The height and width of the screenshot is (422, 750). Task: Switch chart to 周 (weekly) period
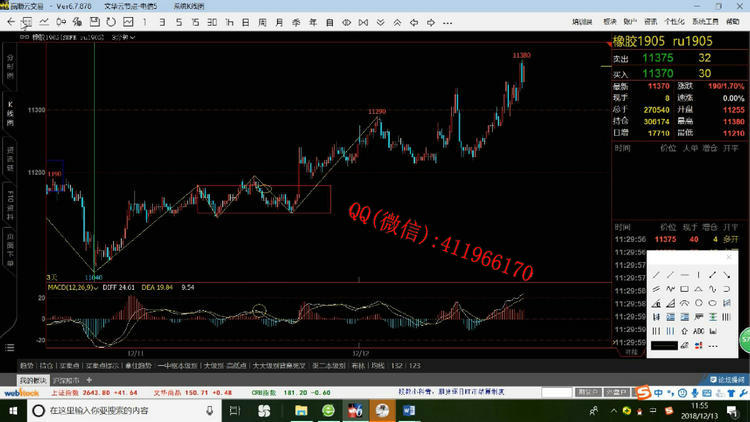pyautogui.click(x=262, y=21)
